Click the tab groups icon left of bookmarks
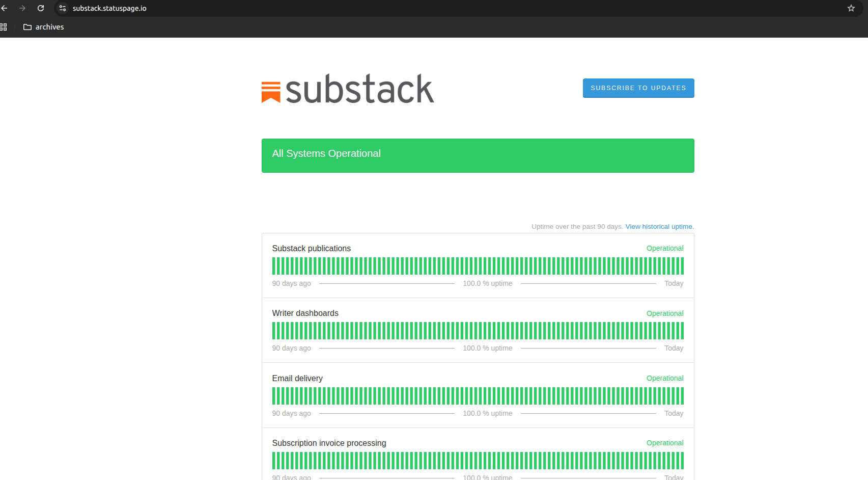 coord(4,26)
